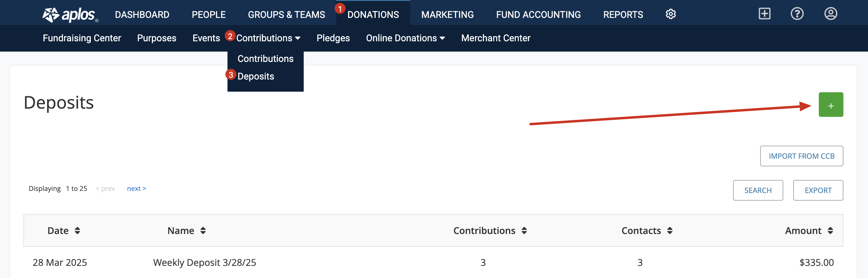Go to next page of deposits
This screenshot has height=278, width=868.
click(136, 188)
